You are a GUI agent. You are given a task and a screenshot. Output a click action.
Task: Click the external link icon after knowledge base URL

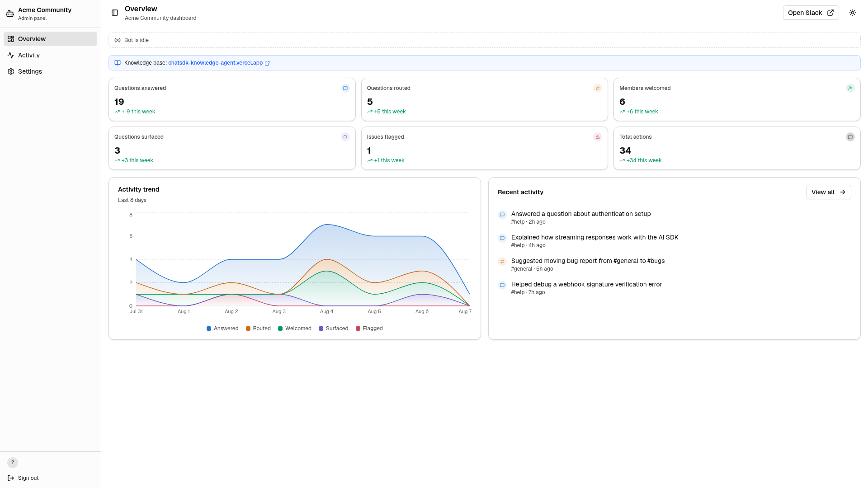tap(267, 63)
